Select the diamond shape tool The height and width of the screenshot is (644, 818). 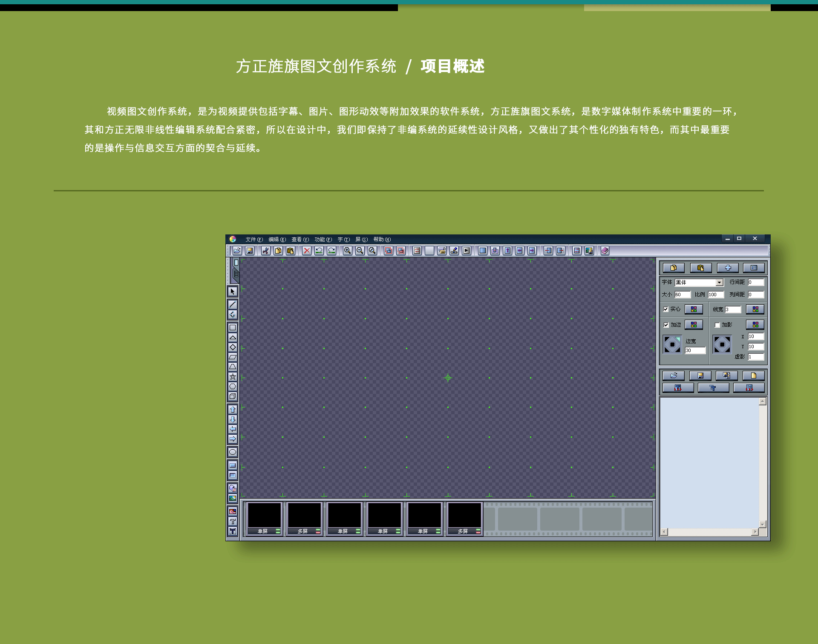(233, 347)
